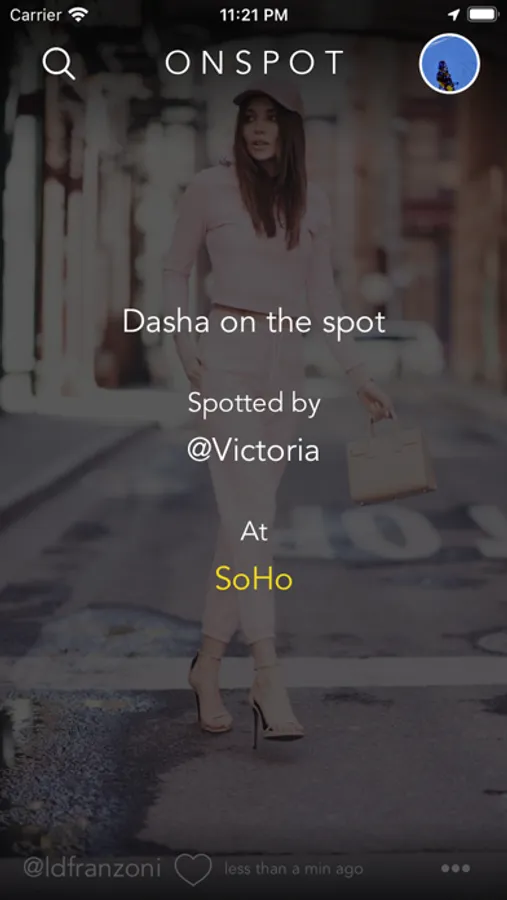The height and width of the screenshot is (900, 507).
Task: Tap the 'Dasha on the spot' heading
Action: [x=254, y=322]
